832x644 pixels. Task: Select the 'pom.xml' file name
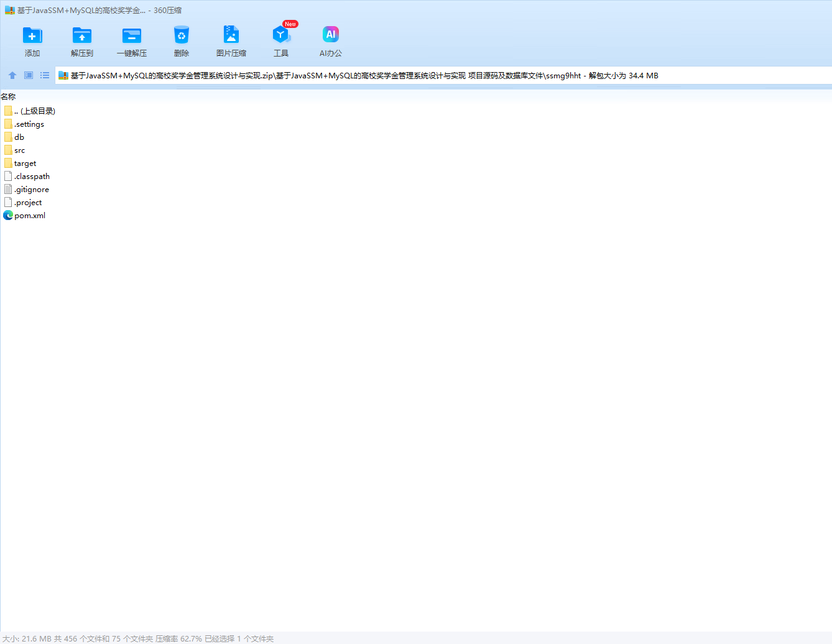30,215
